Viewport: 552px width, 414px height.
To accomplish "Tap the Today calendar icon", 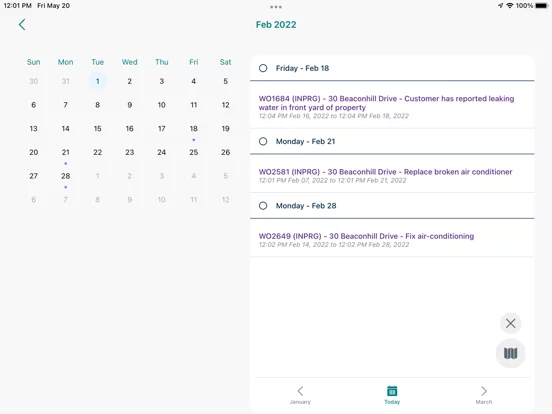I will (x=392, y=391).
